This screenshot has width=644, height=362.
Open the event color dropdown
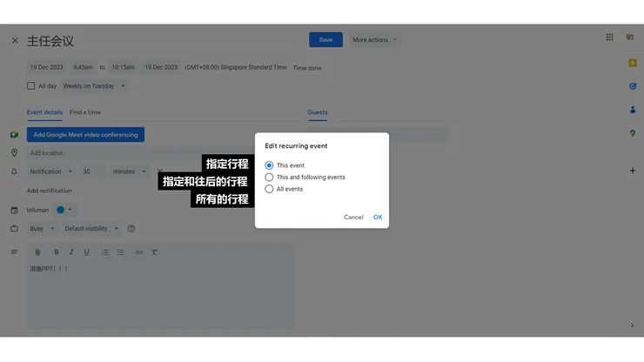point(64,210)
